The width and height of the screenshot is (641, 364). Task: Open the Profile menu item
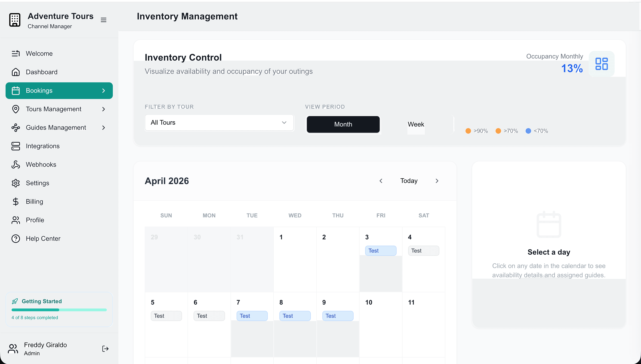pyautogui.click(x=59, y=220)
